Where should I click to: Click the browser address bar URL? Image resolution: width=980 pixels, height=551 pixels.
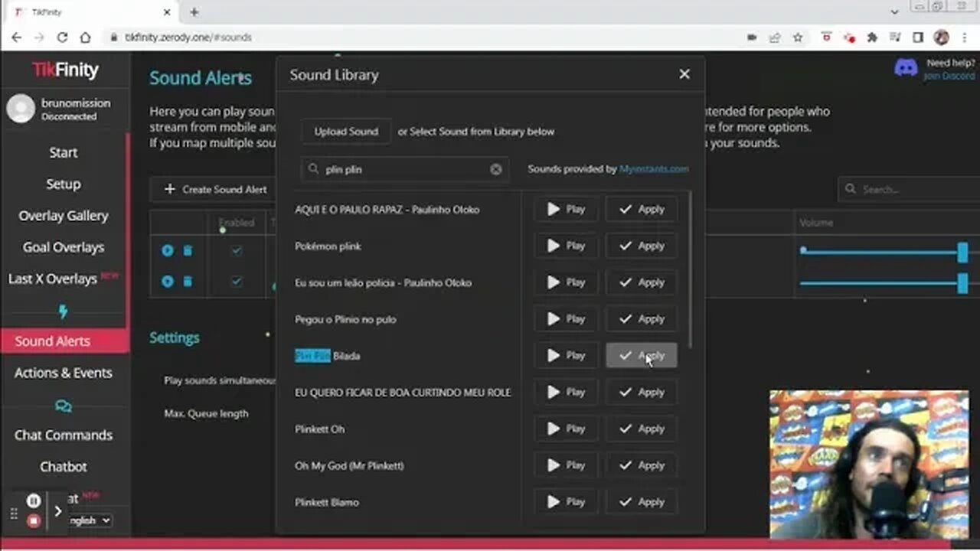[188, 37]
